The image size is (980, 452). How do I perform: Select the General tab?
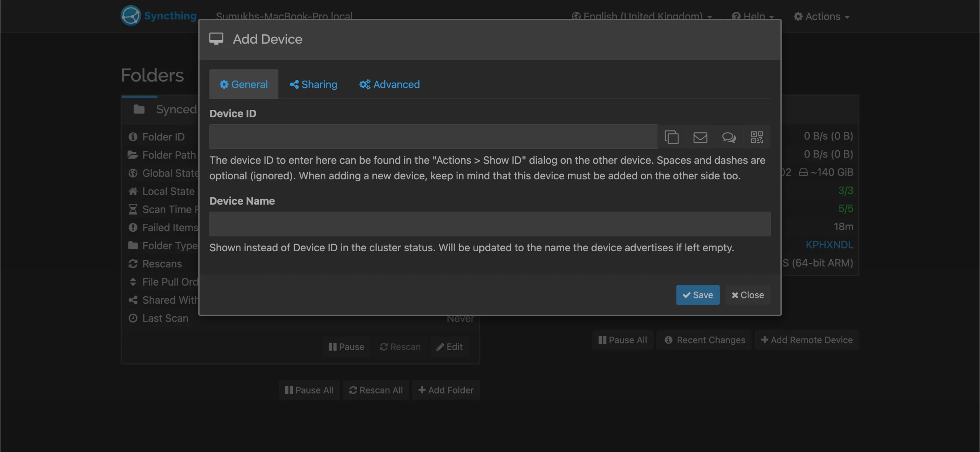(x=244, y=85)
